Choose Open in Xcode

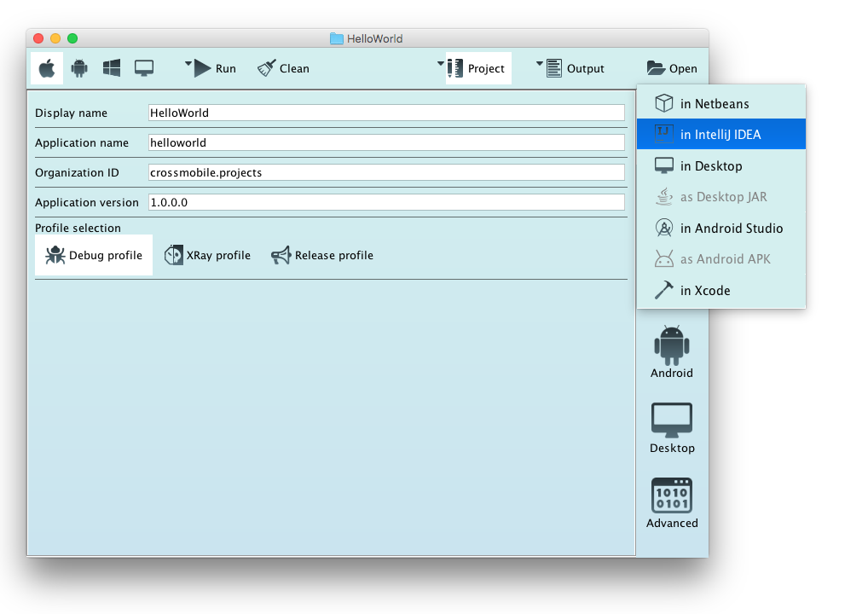pyautogui.click(x=721, y=290)
